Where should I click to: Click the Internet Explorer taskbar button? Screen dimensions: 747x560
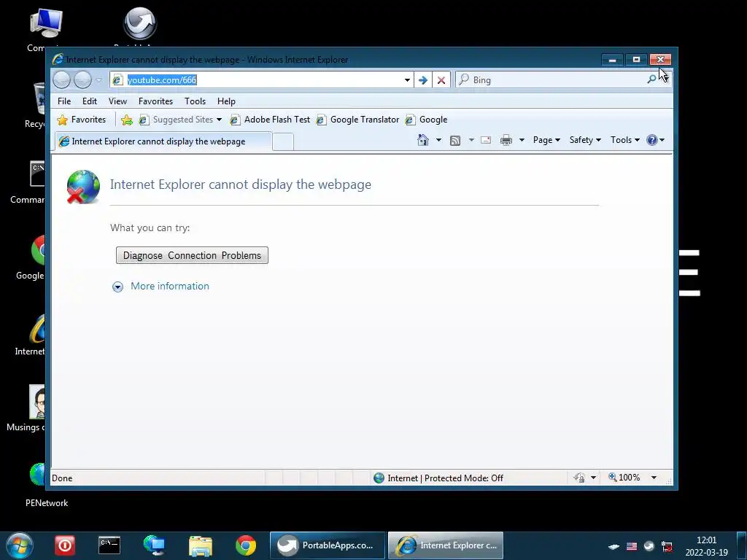(x=446, y=545)
